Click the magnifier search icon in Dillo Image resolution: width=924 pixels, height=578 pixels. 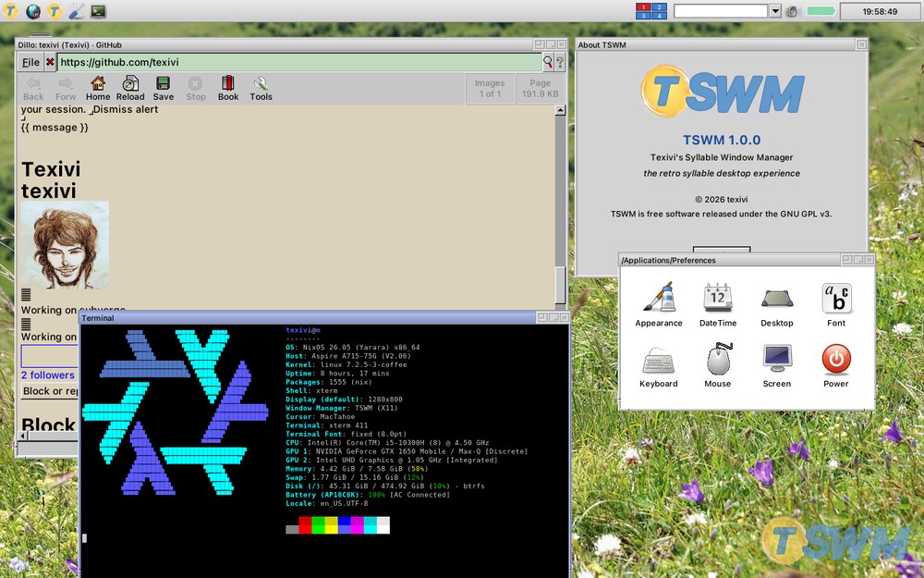548,62
